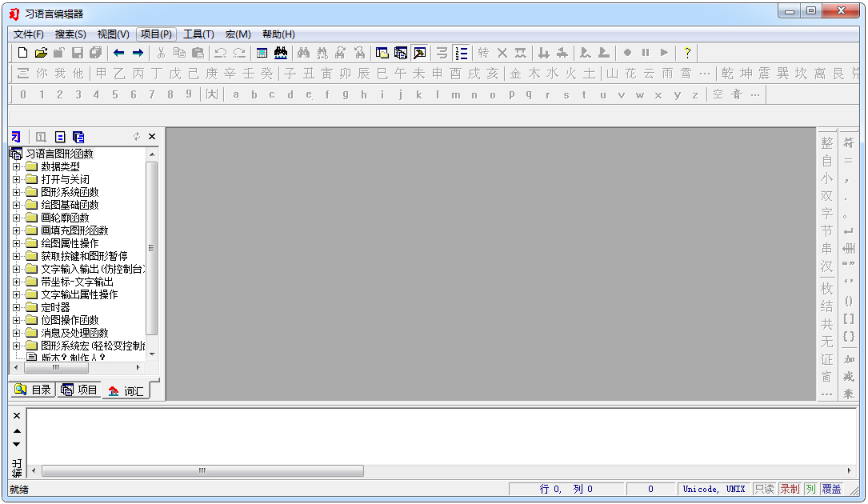The width and height of the screenshot is (868, 504).
Task: Click the binoculars Find icon
Action: click(x=303, y=53)
